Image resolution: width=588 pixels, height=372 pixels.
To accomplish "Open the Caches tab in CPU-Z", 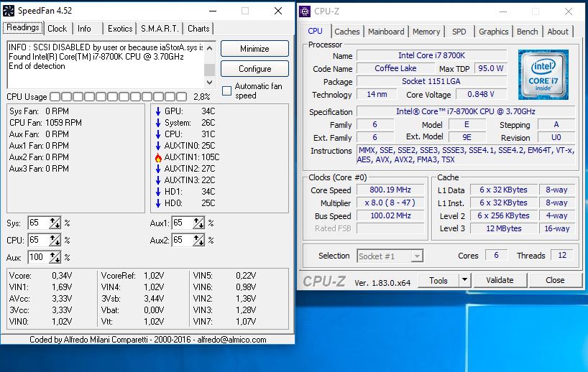I will click(x=347, y=32).
